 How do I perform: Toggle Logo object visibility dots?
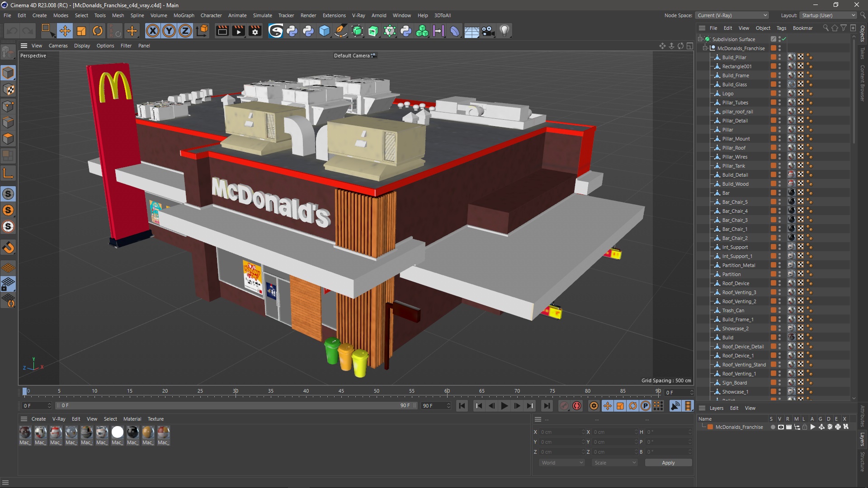780,94
